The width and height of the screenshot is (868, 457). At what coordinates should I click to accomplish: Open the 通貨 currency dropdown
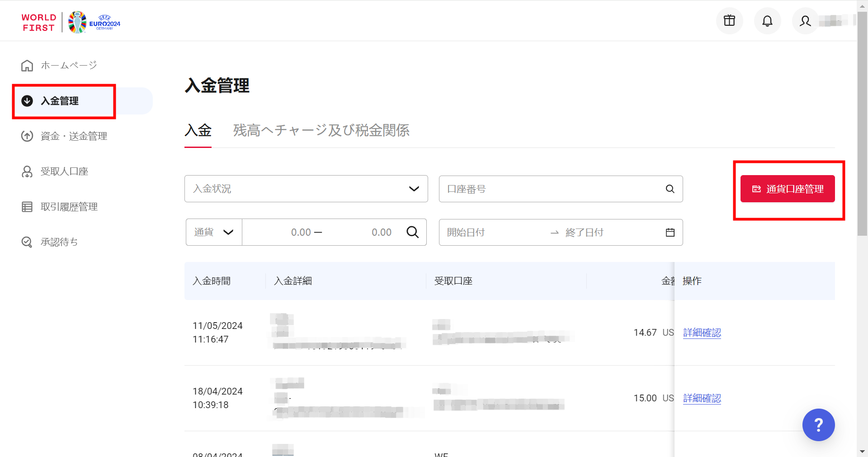214,232
